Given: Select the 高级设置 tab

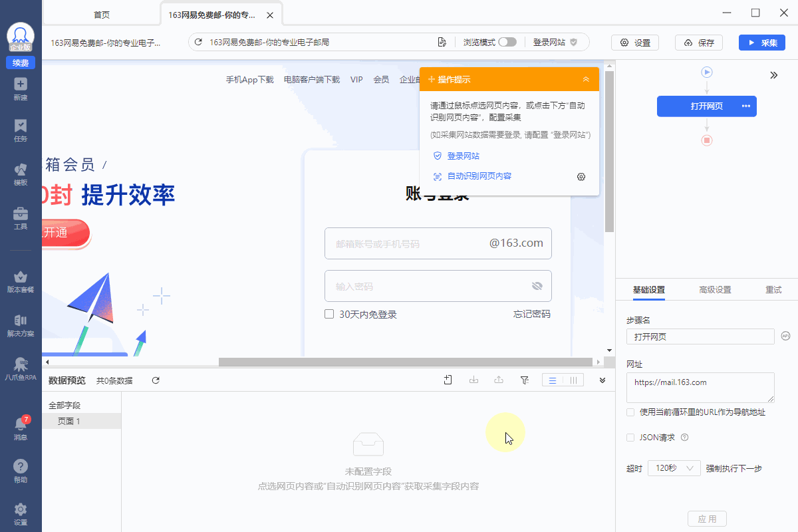Looking at the screenshot, I should pyautogui.click(x=715, y=290).
